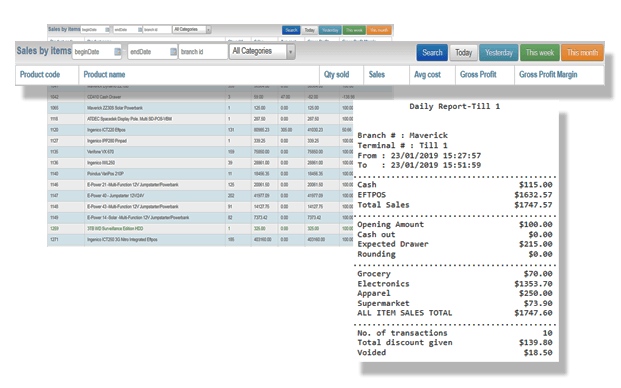The height and width of the screenshot is (388, 621).
Task: Focus endDate field in enlarged header
Action: coord(152,52)
